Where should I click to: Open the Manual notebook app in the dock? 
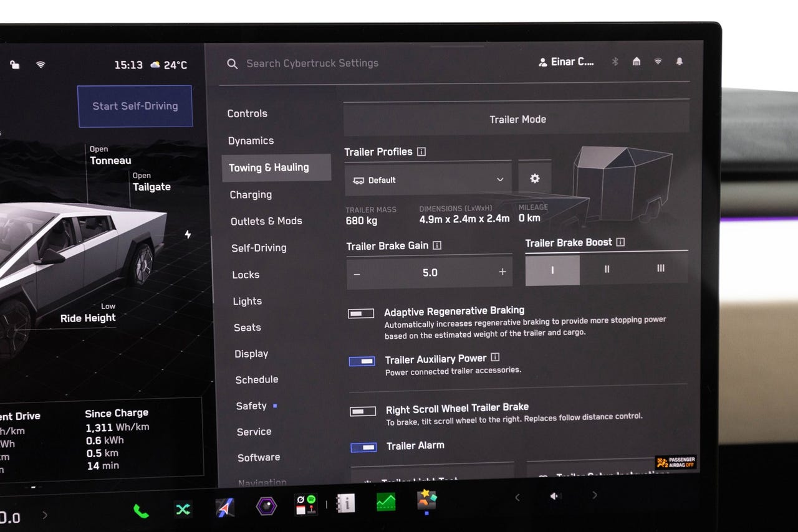(345, 503)
